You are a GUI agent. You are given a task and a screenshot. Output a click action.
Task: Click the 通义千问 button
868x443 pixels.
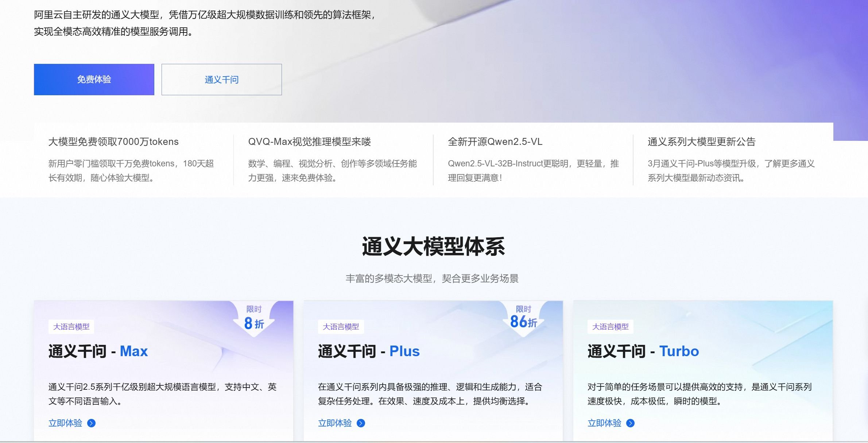221,79
